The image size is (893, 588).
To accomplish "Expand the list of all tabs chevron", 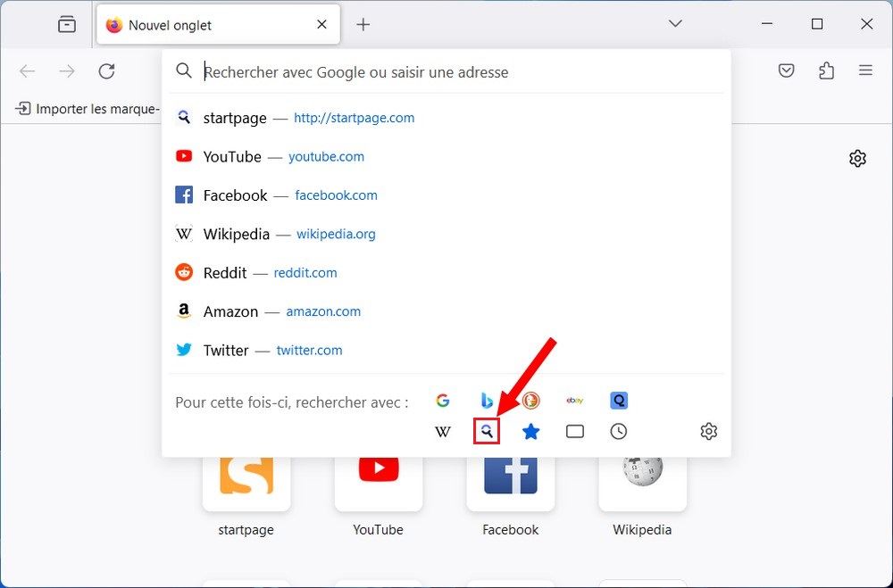I will pyautogui.click(x=675, y=24).
